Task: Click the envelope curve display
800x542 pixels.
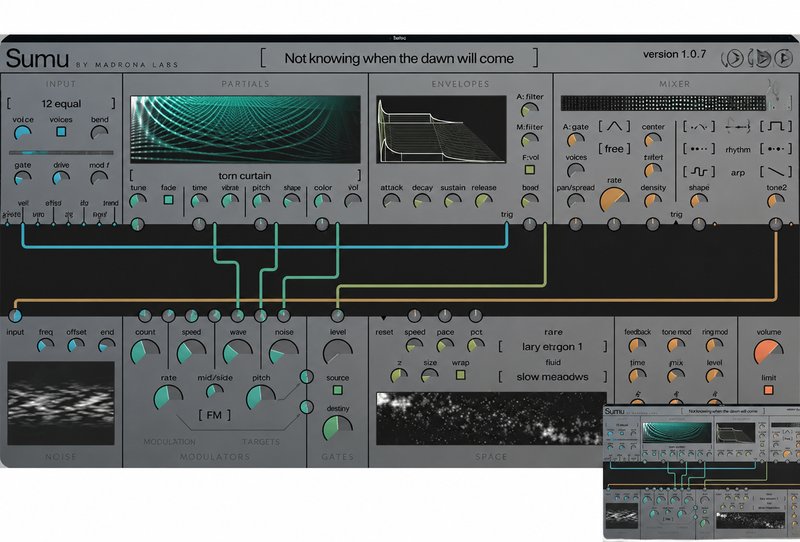Action: [441, 130]
